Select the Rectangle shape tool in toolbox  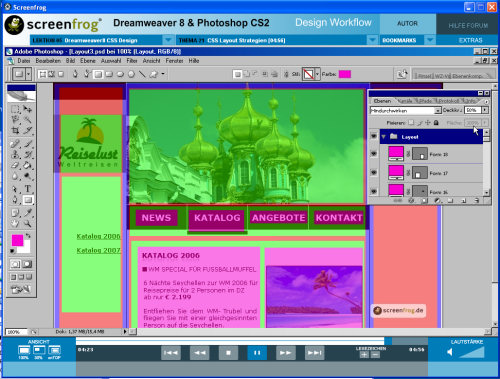[28, 200]
